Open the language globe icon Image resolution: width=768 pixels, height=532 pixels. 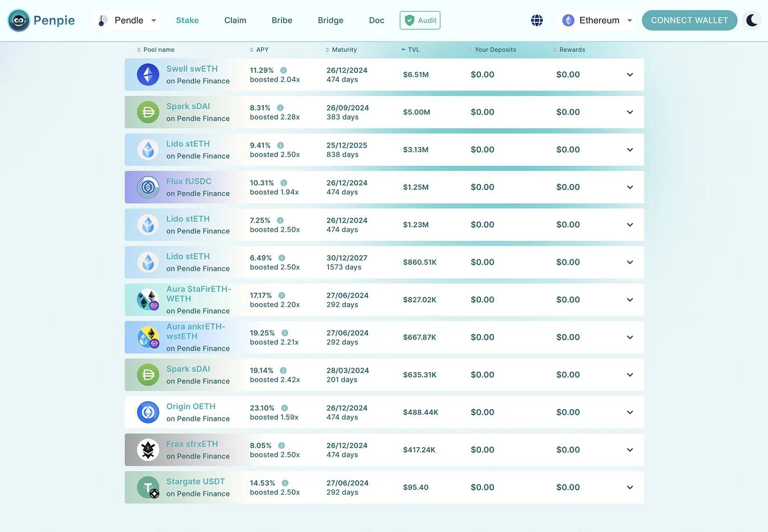(536, 21)
